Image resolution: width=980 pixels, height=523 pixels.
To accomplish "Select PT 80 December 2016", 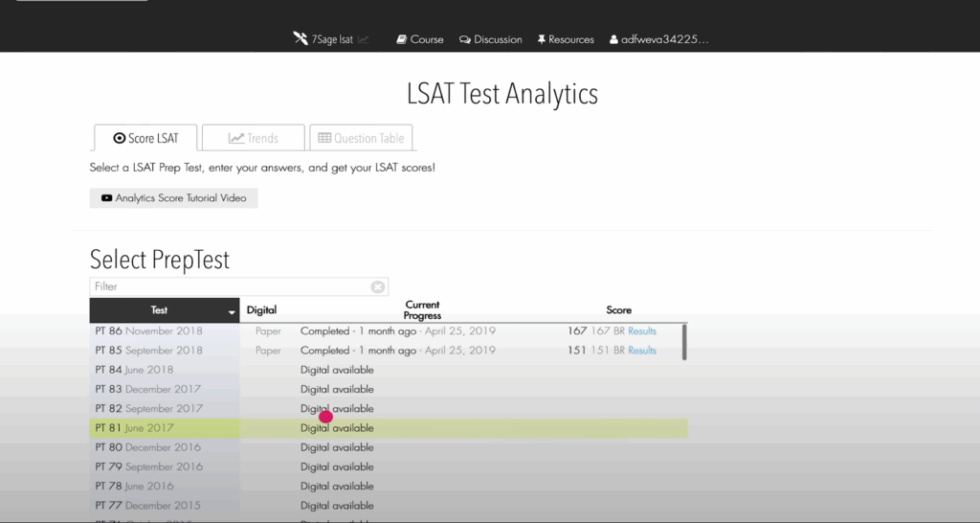I will click(148, 447).
